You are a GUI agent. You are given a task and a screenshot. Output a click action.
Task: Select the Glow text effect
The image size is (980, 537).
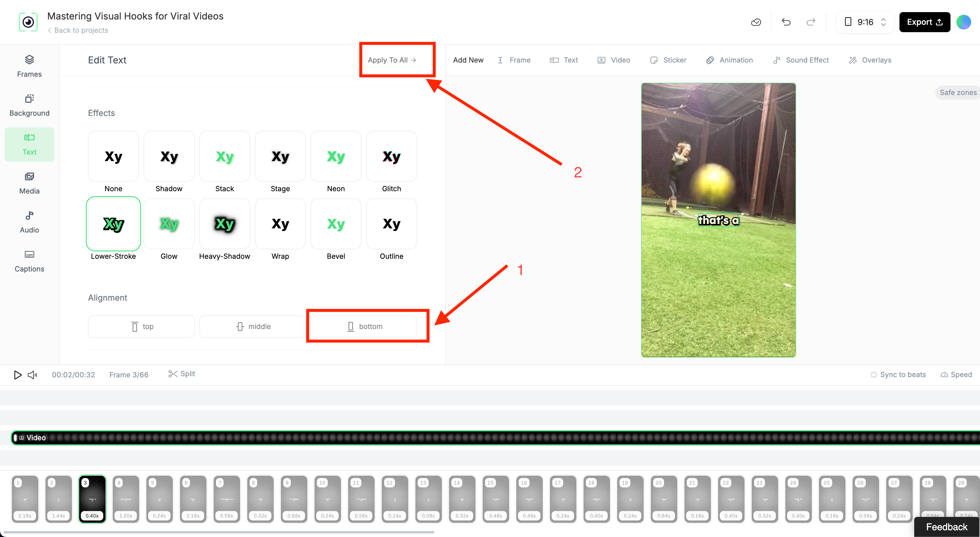pyautogui.click(x=169, y=225)
